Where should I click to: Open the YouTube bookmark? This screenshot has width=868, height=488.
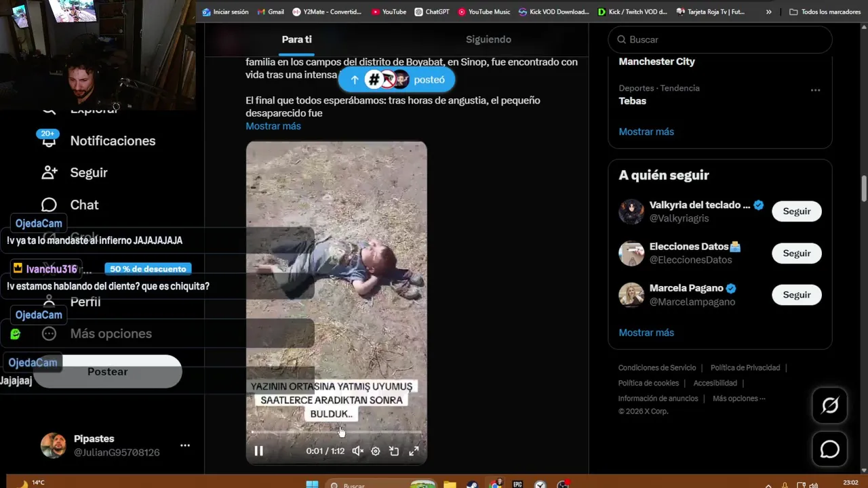pyautogui.click(x=389, y=12)
